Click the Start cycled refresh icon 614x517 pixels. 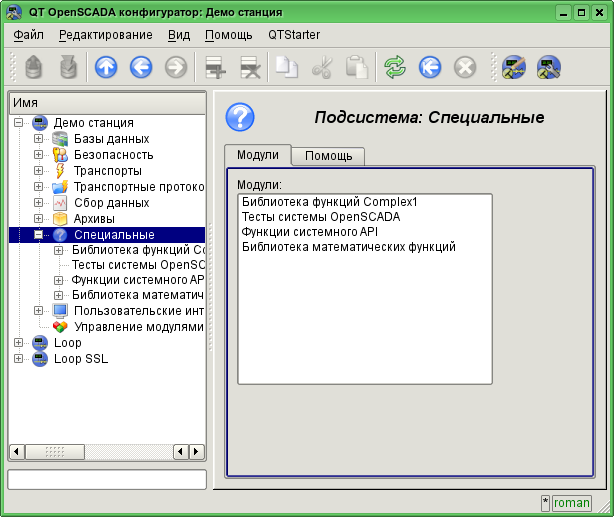click(x=430, y=67)
